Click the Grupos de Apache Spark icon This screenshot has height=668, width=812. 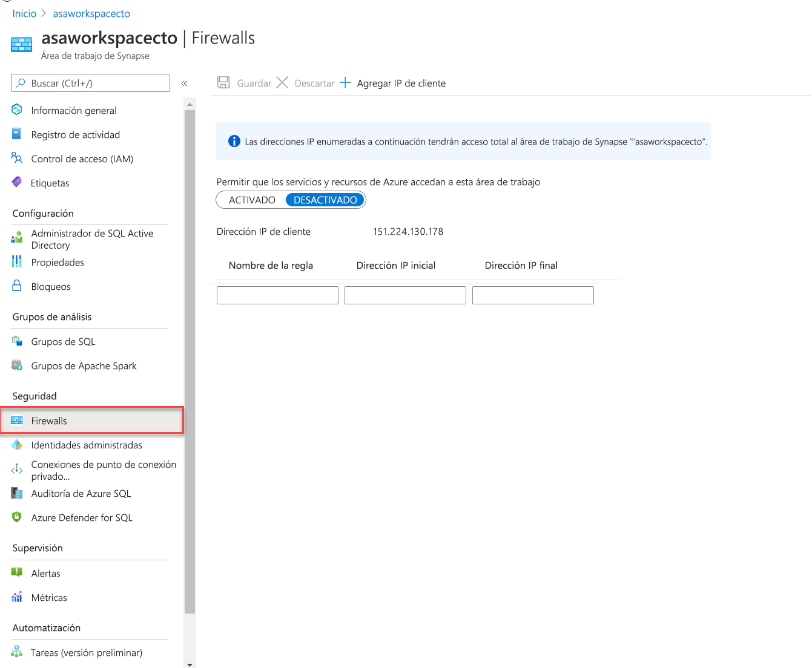tap(17, 365)
